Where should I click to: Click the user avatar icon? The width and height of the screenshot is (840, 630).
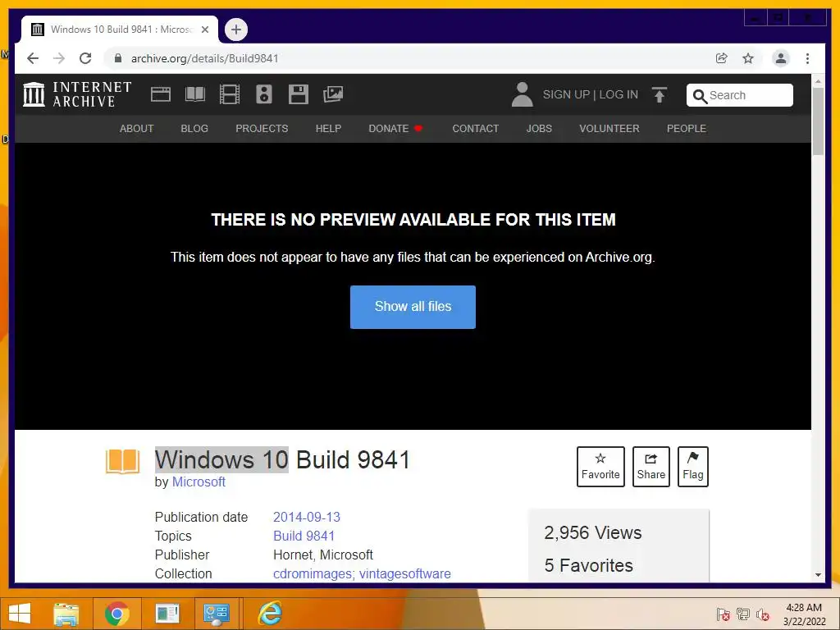[x=522, y=94]
